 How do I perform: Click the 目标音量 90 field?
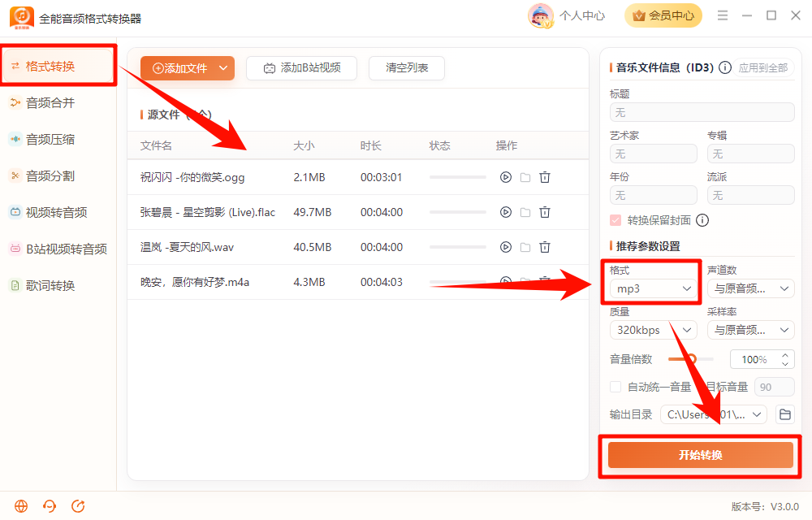(775, 387)
